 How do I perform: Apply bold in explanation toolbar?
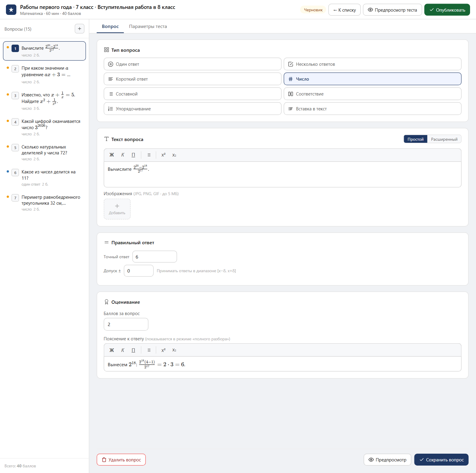click(x=112, y=350)
